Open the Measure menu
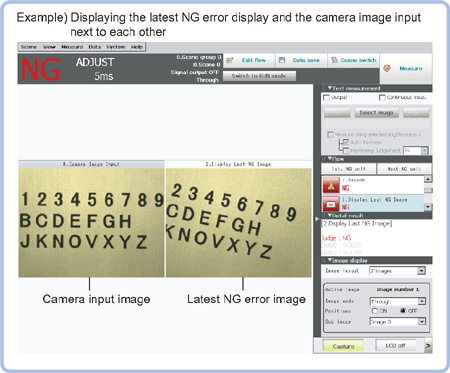 (72, 47)
